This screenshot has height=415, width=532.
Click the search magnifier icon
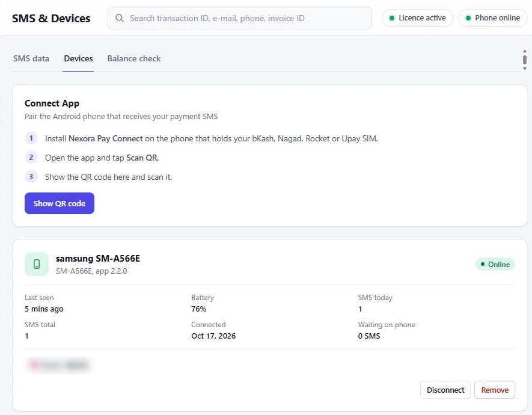click(120, 18)
